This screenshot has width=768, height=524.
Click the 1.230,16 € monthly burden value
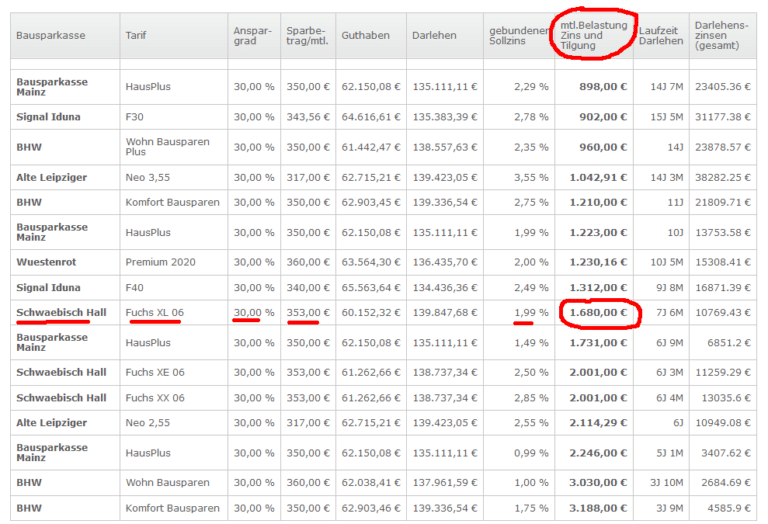point(598,262)
